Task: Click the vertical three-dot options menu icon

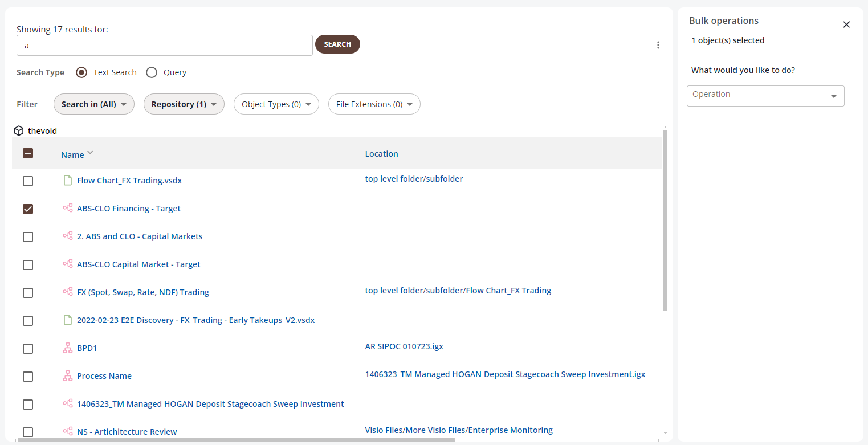Action: click(658, 45)
